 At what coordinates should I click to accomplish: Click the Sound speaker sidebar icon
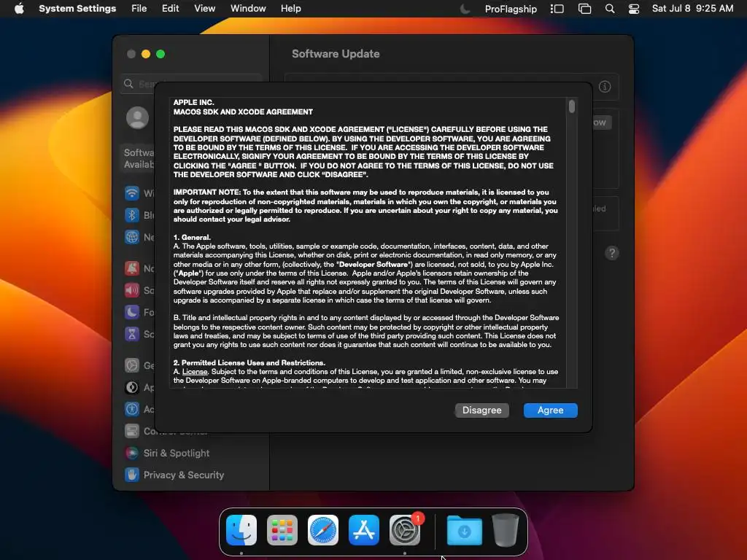point(132,290)
